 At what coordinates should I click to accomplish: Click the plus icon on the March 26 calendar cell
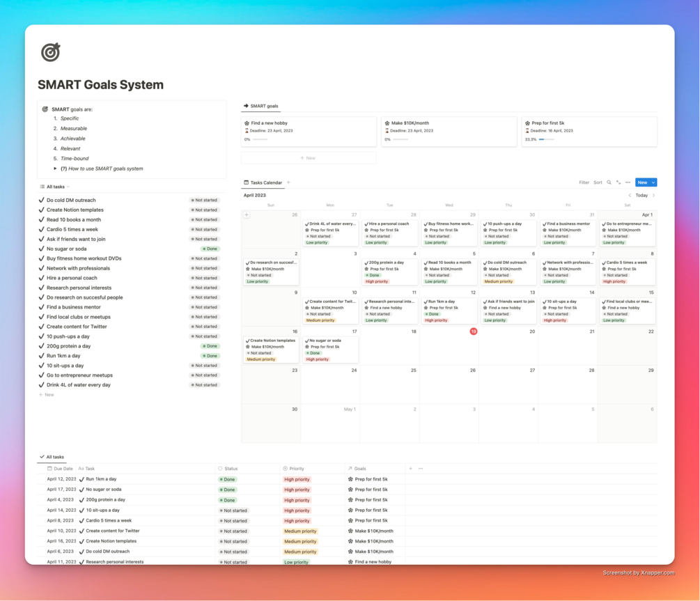247,214
